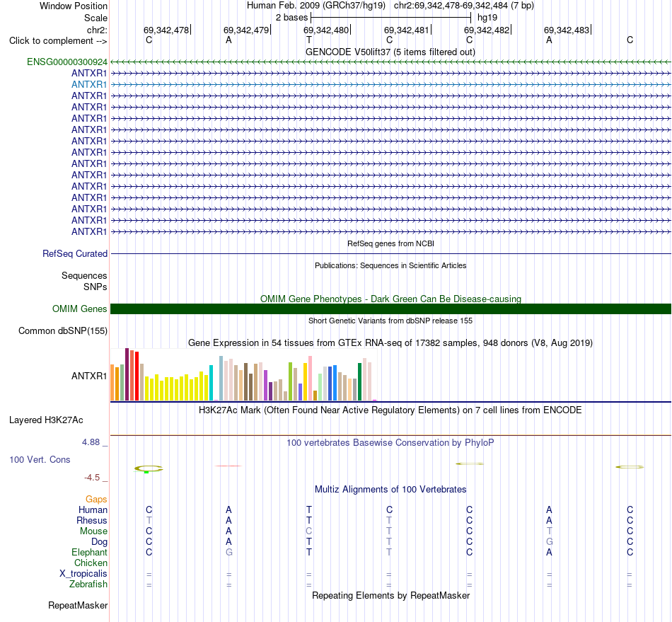
Task: Click the cyan bar in GTEx expression chart
Action: pyautogui.click(x=211, y=383)
